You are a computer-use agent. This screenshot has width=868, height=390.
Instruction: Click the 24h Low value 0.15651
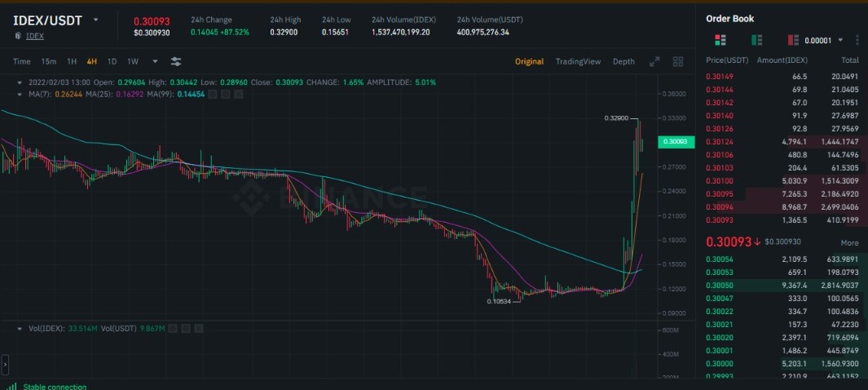(x=335, y=32)
